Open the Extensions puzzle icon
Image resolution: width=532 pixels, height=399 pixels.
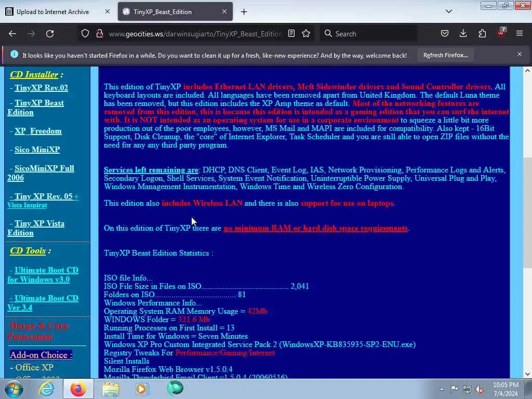click(x=482, y=34)
